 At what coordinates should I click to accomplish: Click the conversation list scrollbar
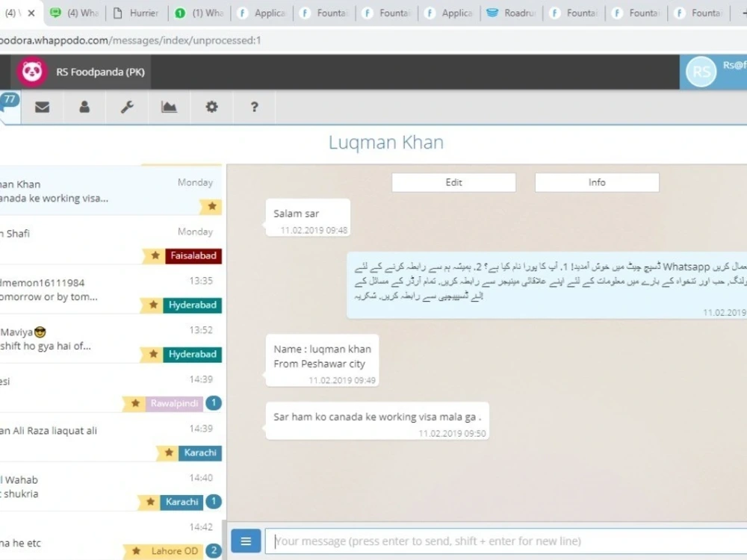[x=224, y=538]
